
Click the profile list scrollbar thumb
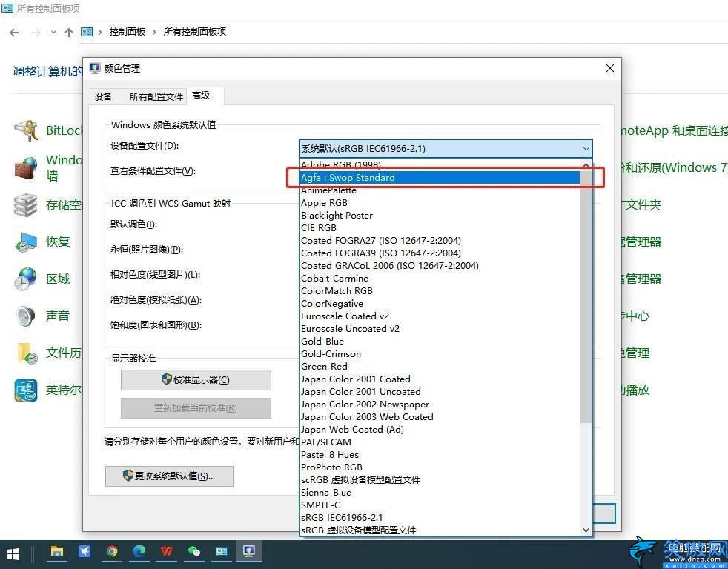(x=586, y=297)
